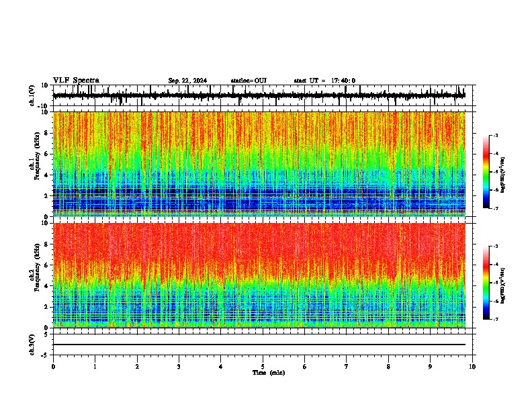Click the 'ch.3(V)' axis label
532x411 pixels.
pyautogui.click(x=32, y=345)
